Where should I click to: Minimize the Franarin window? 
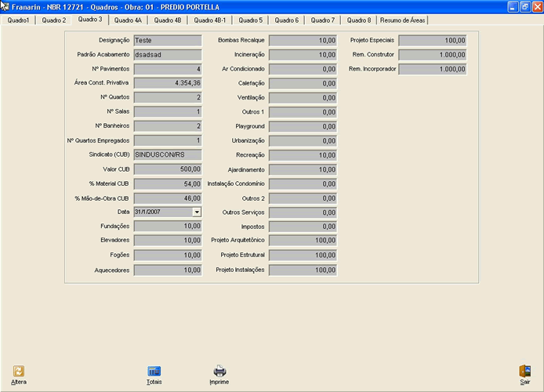513,6
